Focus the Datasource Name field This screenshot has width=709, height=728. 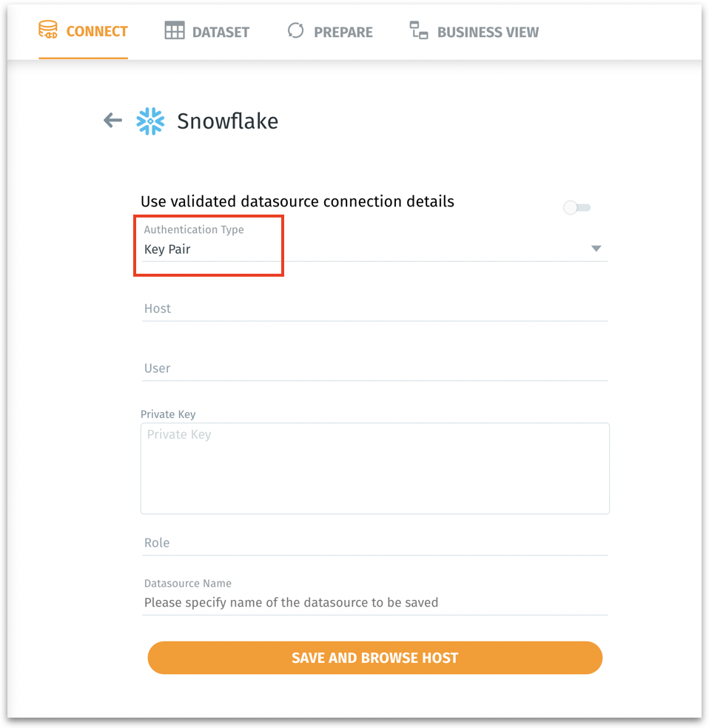click(x=375, y=602)
